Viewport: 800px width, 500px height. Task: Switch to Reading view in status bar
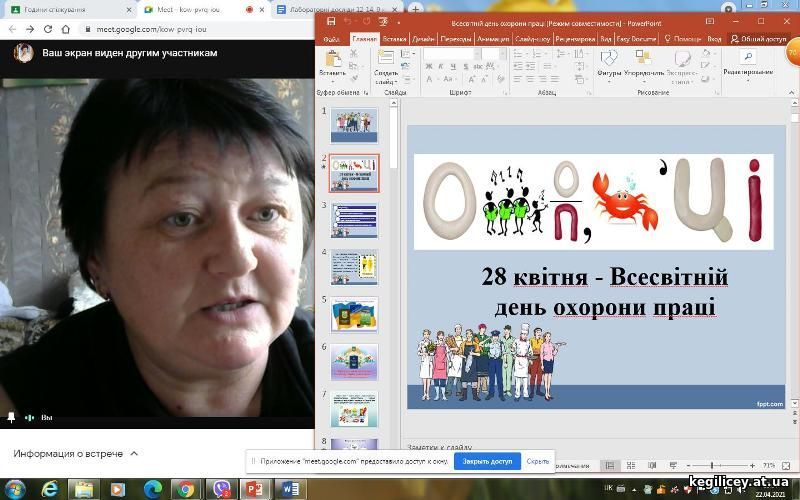coord(652,465)
